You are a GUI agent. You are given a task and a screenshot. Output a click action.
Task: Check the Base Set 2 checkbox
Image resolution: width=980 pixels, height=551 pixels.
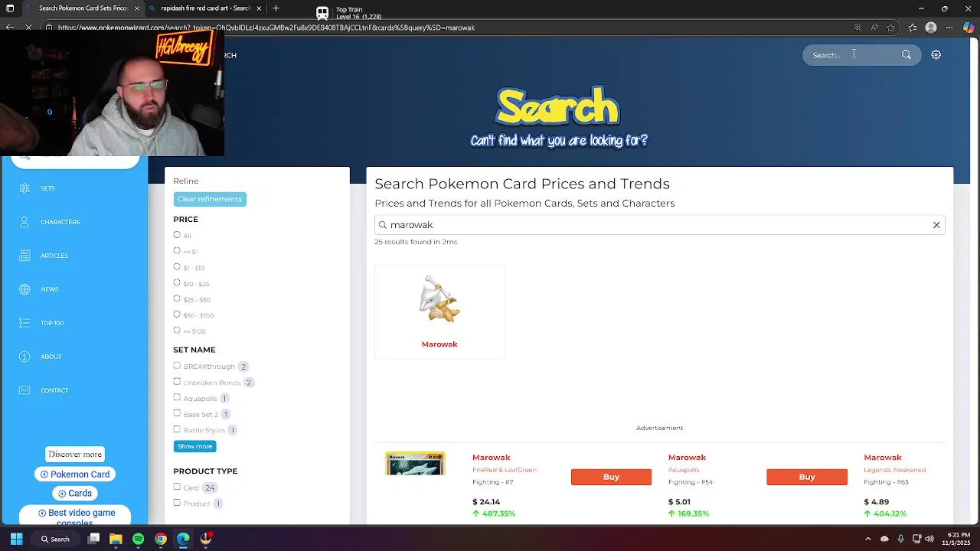coord(177,413)
